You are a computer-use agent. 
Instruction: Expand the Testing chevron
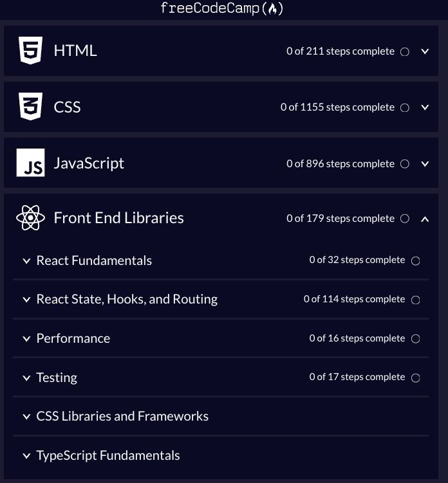(x=27, y=378)
